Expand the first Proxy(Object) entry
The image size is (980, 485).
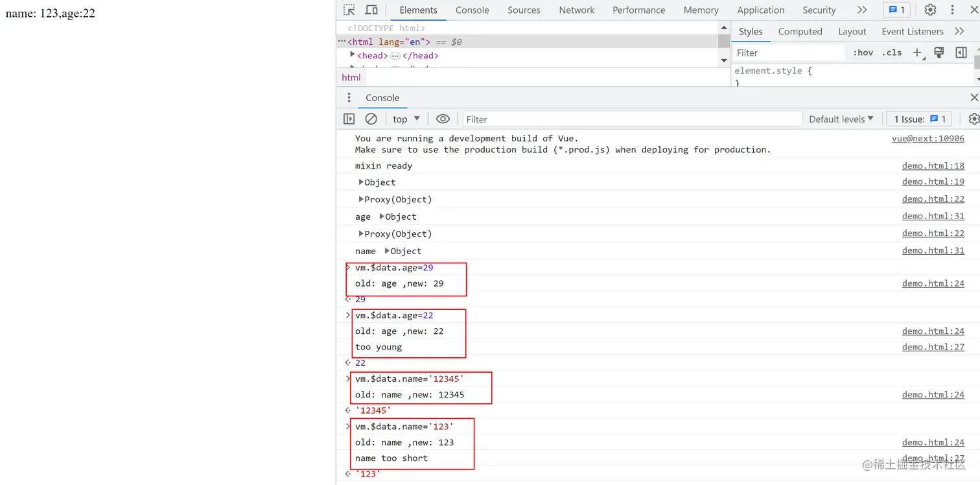[361, 199]
